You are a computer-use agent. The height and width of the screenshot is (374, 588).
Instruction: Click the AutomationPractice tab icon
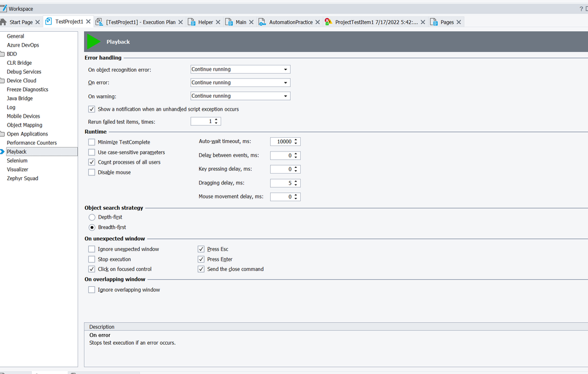click(263, 22)
